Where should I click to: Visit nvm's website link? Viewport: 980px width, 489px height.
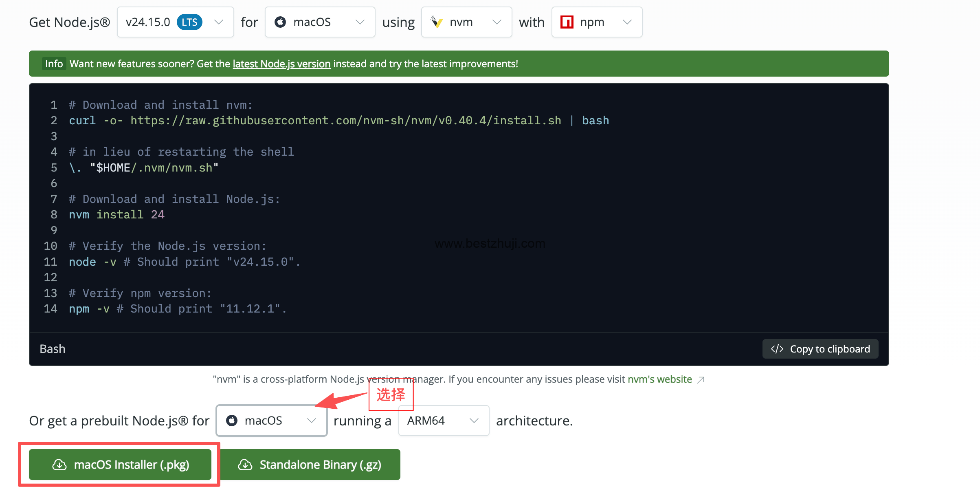point(659,379)
